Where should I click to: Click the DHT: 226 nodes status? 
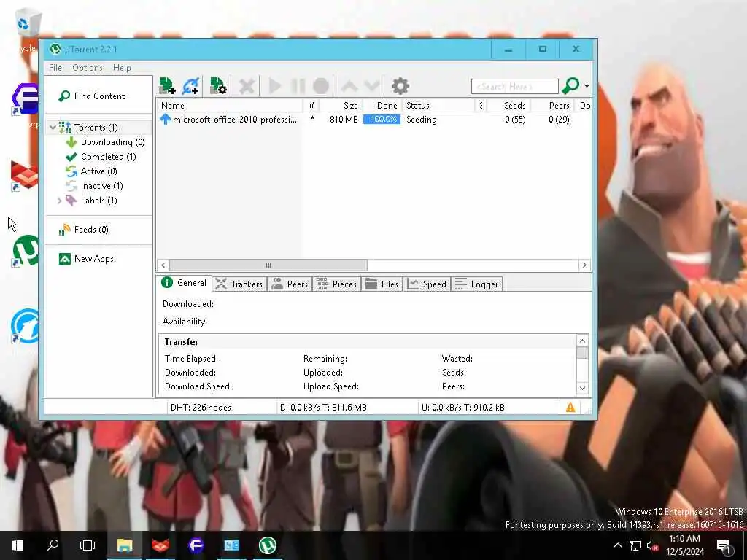(x=201, y=408)
